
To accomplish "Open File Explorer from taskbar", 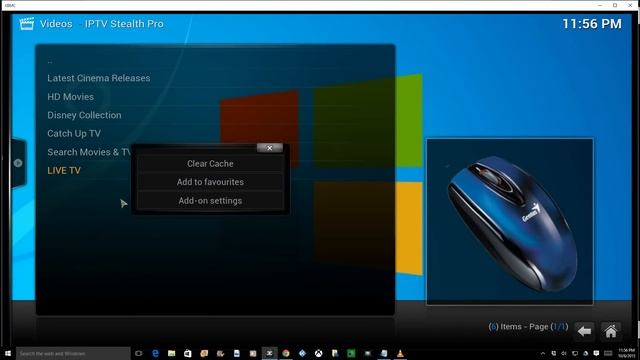I will (x=171, y=353).
